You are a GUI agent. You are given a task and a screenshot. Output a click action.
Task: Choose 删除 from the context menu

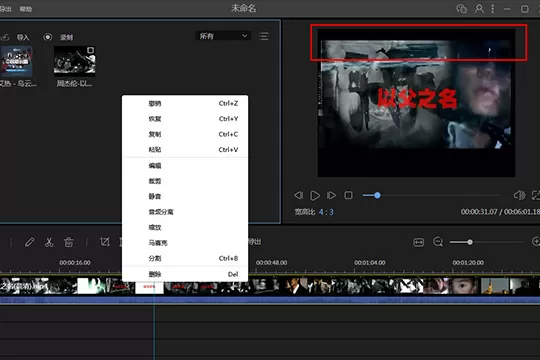185,274
